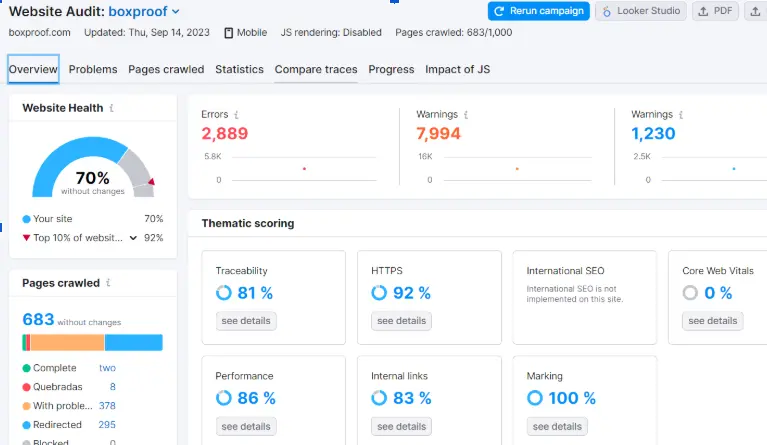See details for Performance
This screenshot has height=445, width=767.
(246, 426)
